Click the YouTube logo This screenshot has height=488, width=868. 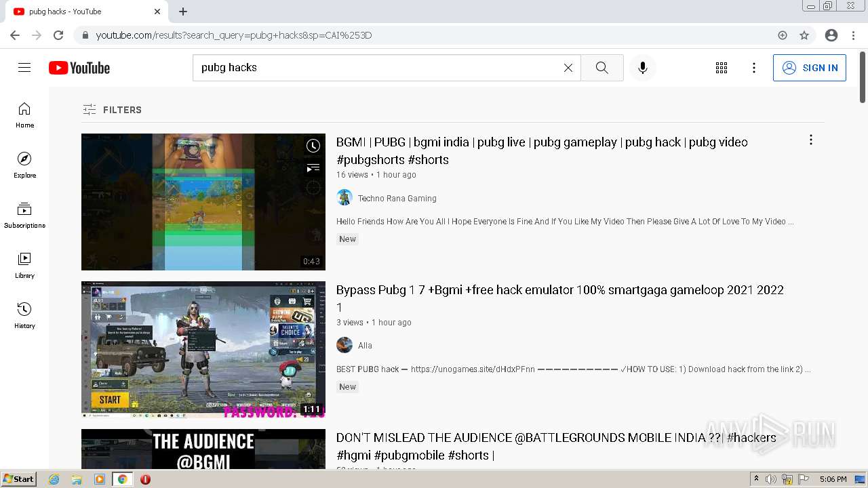pyautogui.click(x=79, y=68)
